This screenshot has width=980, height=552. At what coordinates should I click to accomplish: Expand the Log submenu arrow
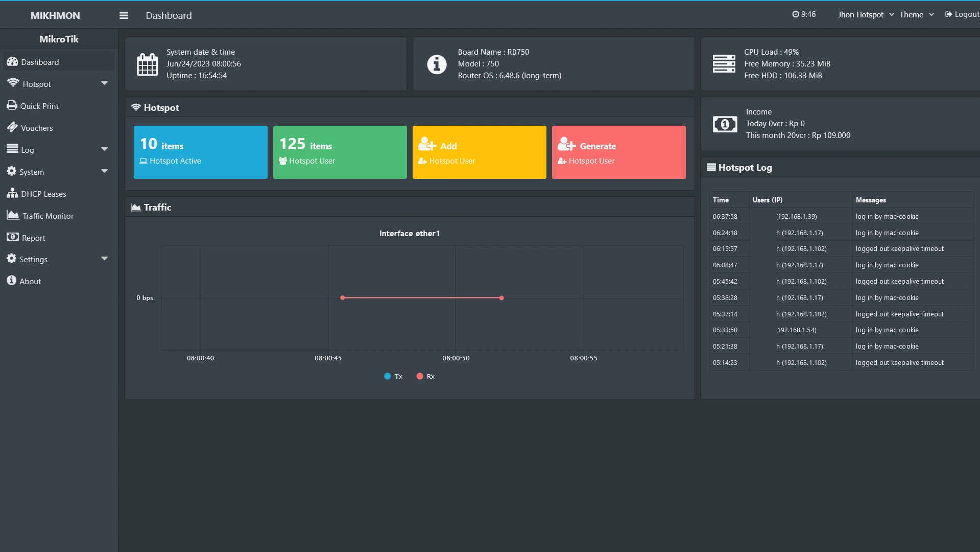(105, 149)
